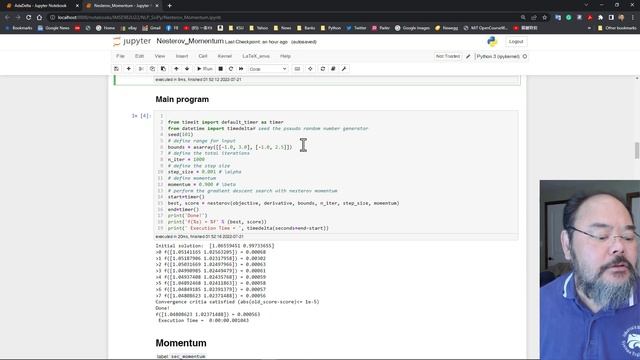Open the Chrome three-dot menu
Viewport: 640px width, 360px height.
[633, 18]
